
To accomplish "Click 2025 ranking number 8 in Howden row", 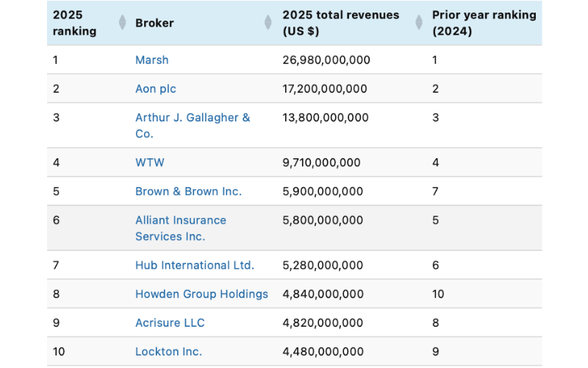I will [x=57, y=294].
